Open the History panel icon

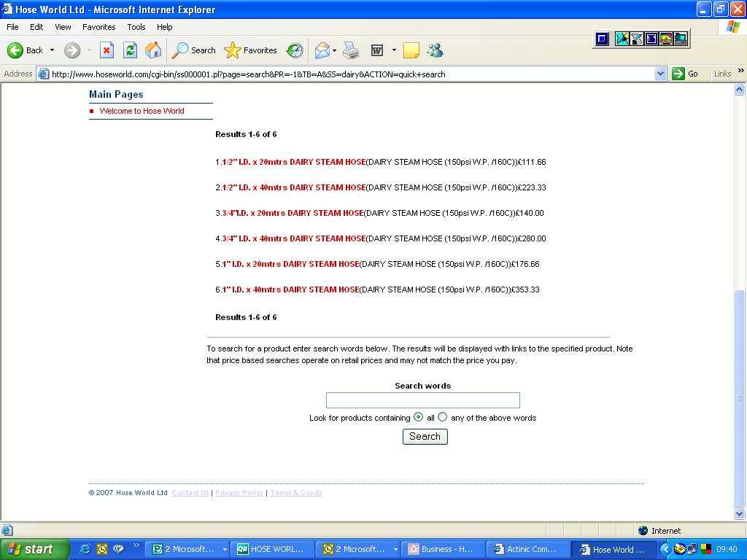point(295,50)
